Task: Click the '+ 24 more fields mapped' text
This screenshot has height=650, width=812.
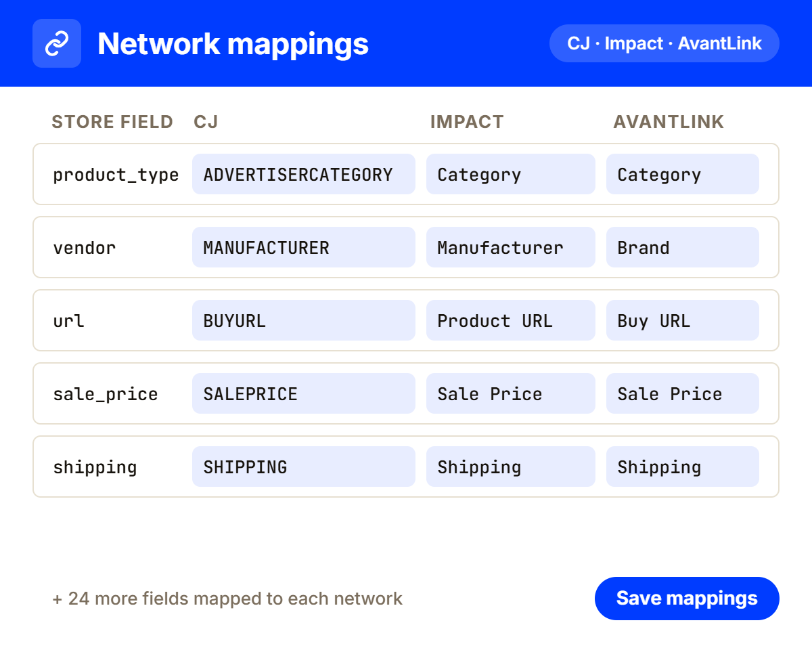Action: click(x=227, y=599)
